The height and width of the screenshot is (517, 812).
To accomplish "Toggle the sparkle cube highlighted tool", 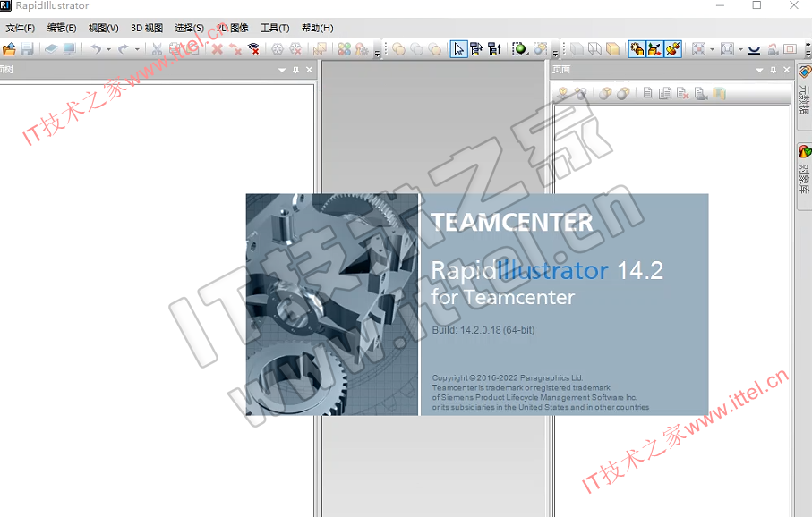I will coord(637,49).
